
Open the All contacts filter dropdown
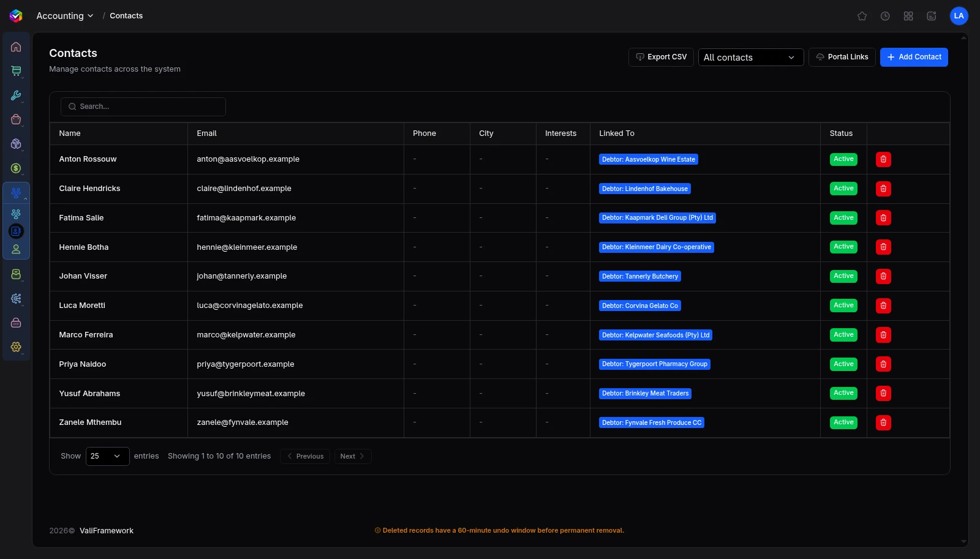click(x=751, y=58)
